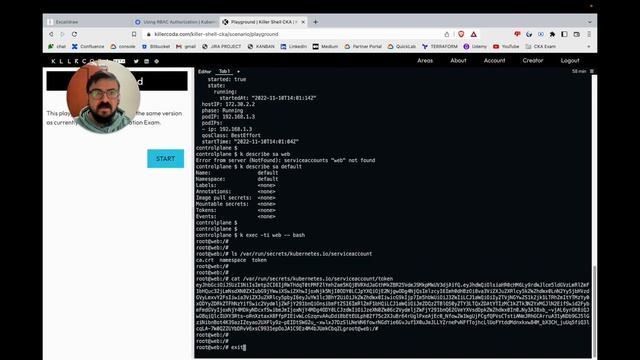The width and height of the screenshot is (640, 360).
Task: Open Brave Shields lion icon
Action: pos(461,34)
